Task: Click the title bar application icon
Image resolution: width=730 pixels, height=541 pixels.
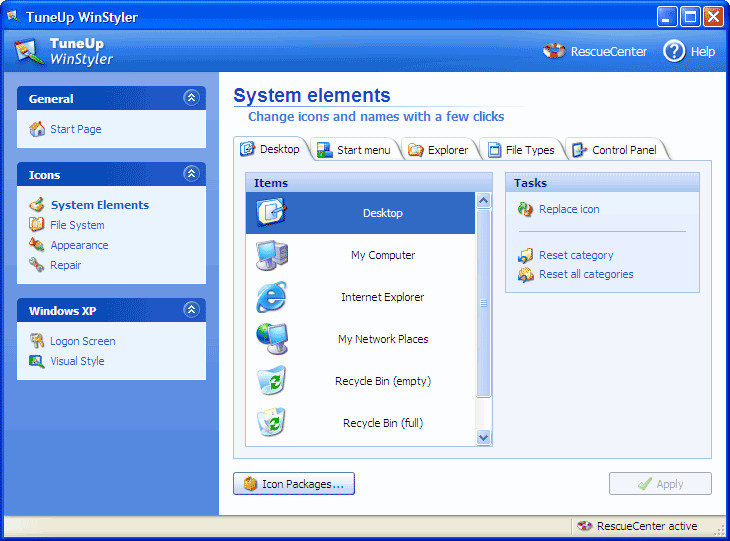Action: pyautogui.click(x=14, y=17)
